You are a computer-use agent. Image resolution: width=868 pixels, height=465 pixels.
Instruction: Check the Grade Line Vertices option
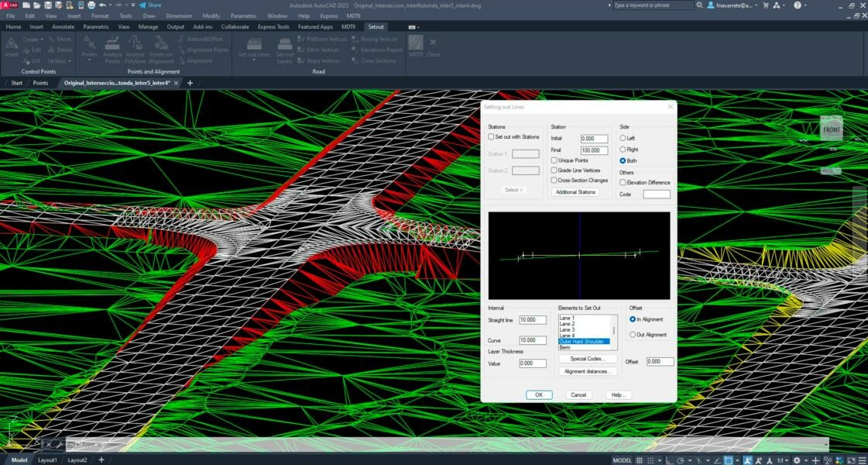coord(554,170)
